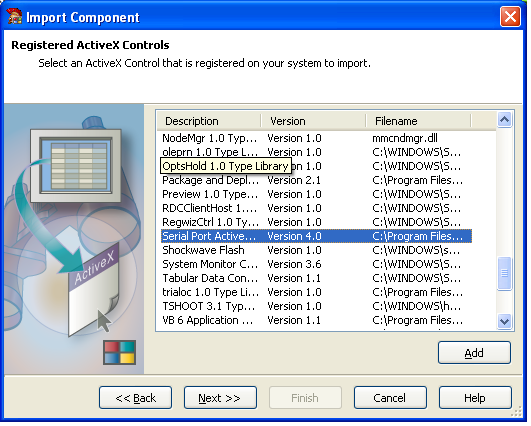Click Version 4.0 cell of Serial Port
This screenshot has width=531, height=426.
tap(296, 237)
